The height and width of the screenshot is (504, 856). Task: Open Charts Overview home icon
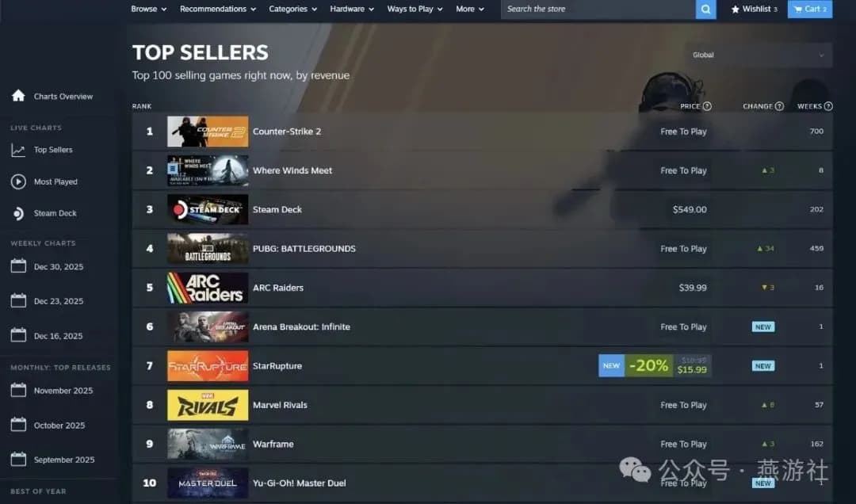[18, 96]
